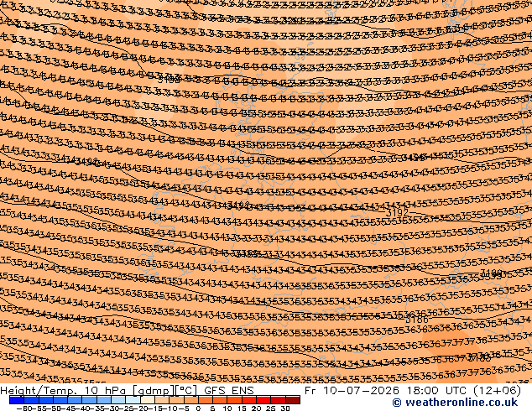
Task: Click the '0' legend value
Action: (x=199, y=408)
